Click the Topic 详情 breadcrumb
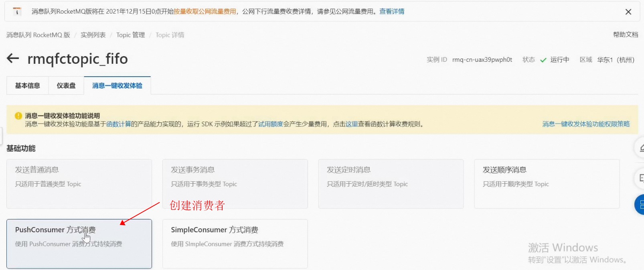This screenshot has height=270, width=644. coord(170,35)
